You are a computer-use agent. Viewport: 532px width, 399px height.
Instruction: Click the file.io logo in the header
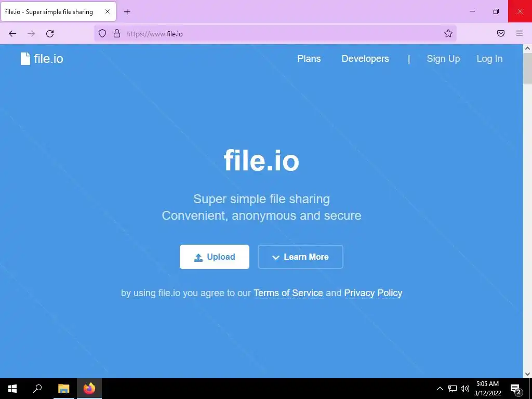coord(42,59)
